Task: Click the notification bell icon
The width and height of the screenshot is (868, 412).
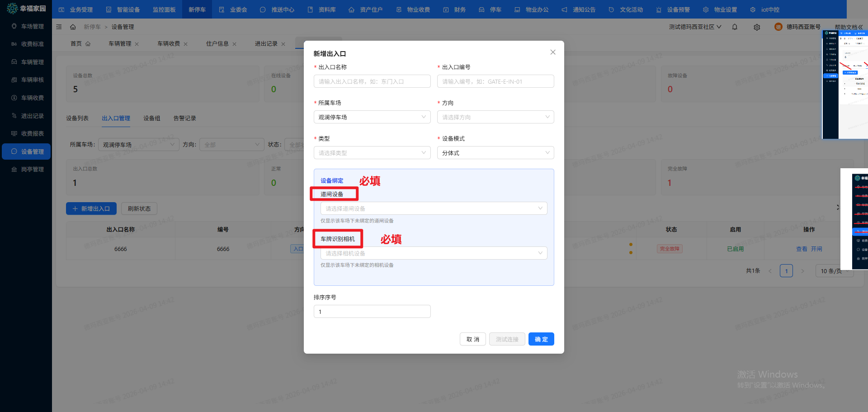Action: point(735,27)
